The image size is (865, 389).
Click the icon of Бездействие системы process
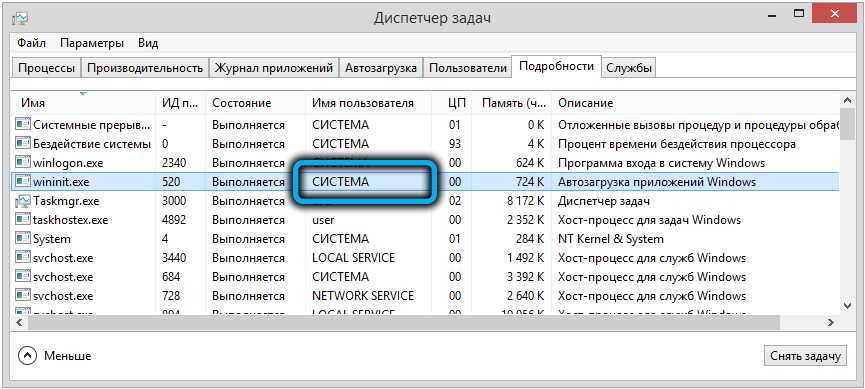(23, 144)
